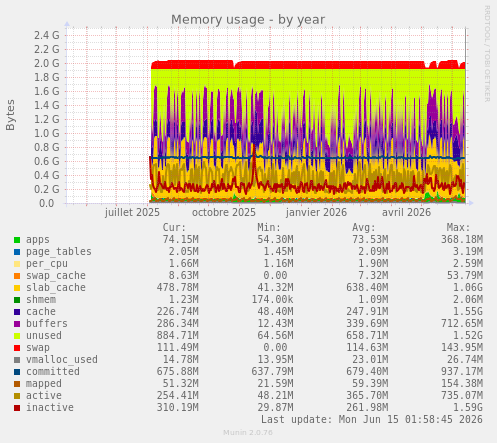Click the blue page_tables legend swatch
This screenshot has width=497, height=443.
17,252
